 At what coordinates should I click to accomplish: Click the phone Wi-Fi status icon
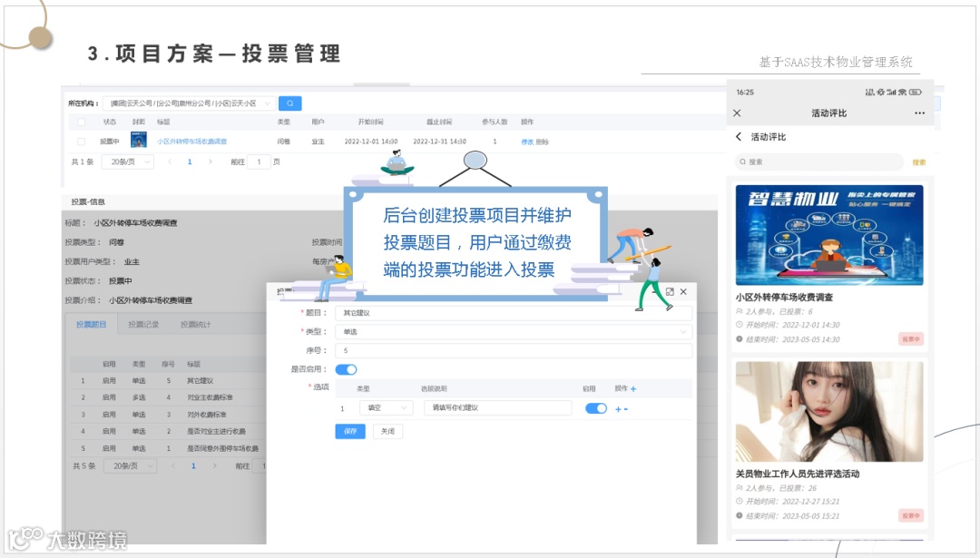pos(902,92)
